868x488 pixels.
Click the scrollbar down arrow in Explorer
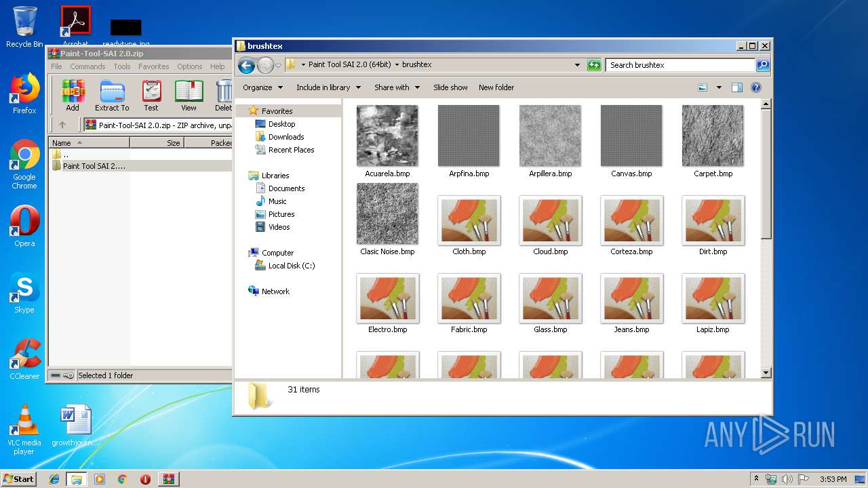(766, 373)
